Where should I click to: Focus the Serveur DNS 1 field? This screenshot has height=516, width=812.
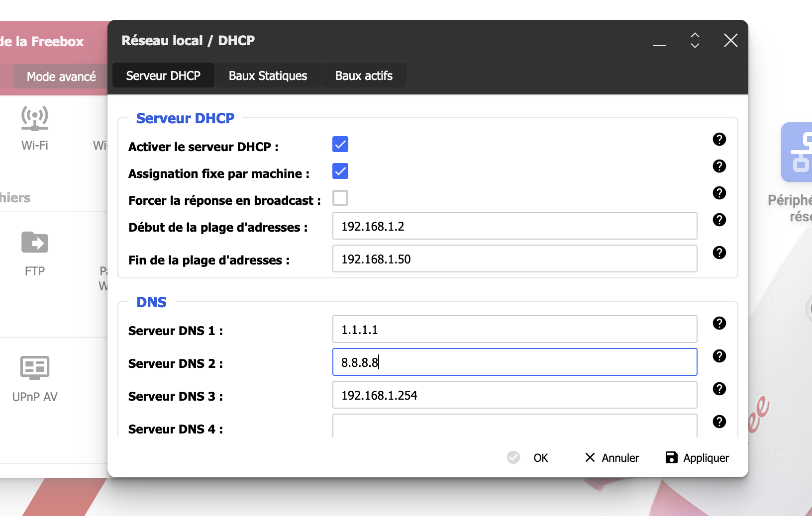click(x=514, y=329)
